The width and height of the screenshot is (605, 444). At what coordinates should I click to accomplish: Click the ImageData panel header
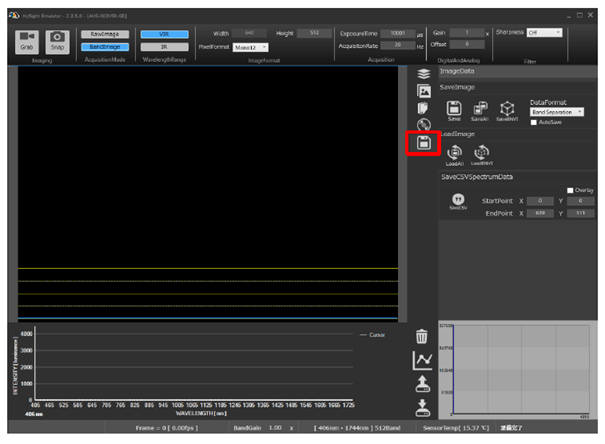pos(518,71)
